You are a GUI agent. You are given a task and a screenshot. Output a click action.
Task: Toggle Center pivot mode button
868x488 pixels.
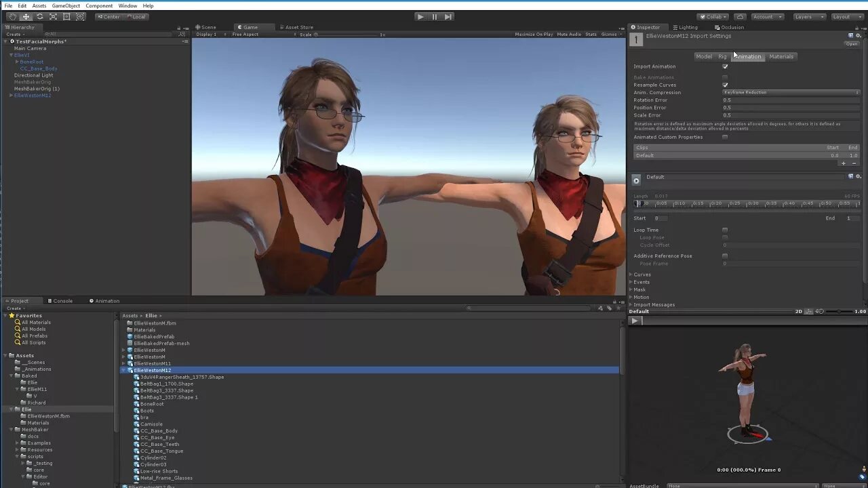pyautogui.click(x=108, y=16)
